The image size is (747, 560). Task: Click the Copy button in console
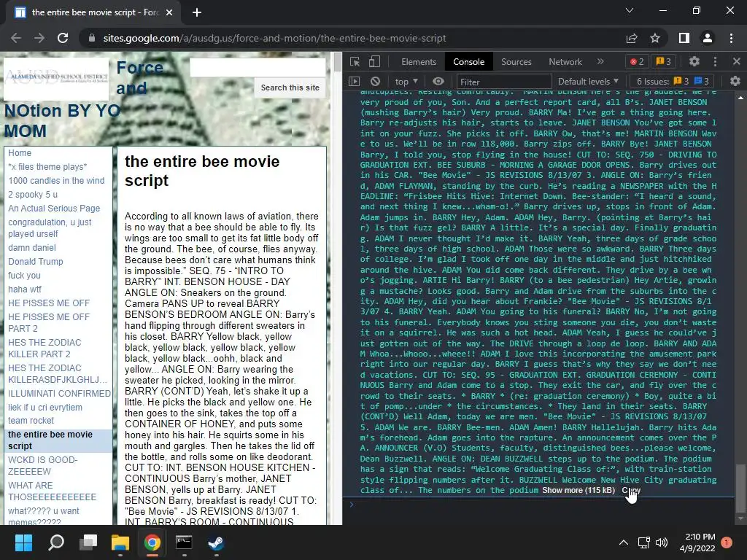[x=631, y=490]
